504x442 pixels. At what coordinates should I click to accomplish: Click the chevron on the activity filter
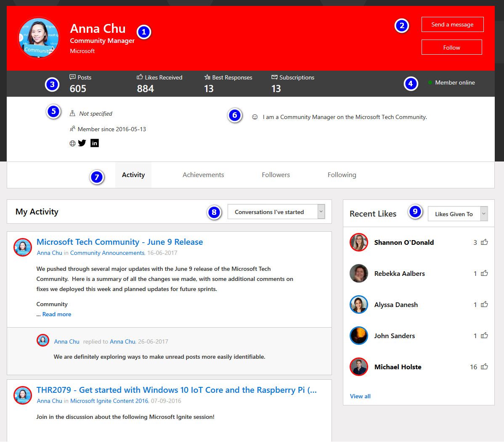click(x=322, y=212)
